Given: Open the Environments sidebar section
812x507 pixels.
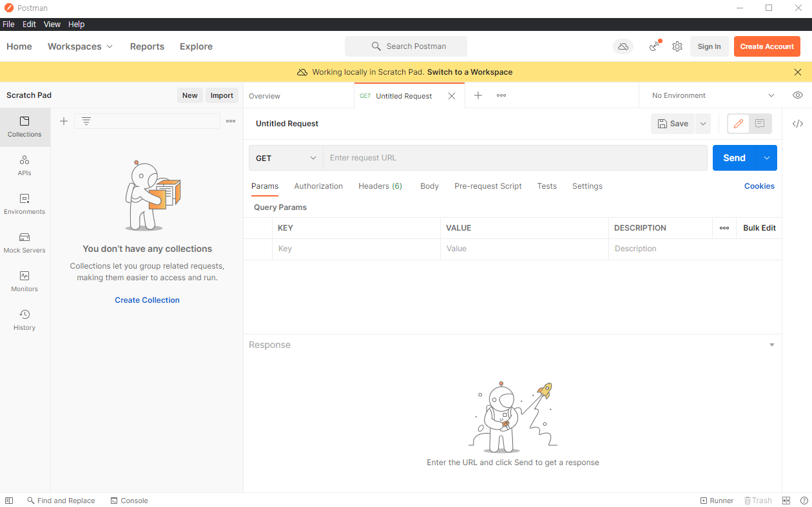Looking at the screenshot, I should pos(24,204).
